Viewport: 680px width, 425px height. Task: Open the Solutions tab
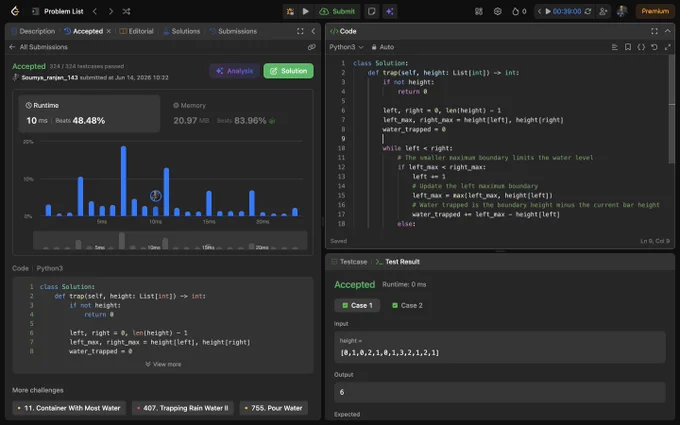click(x=182, y=31)
